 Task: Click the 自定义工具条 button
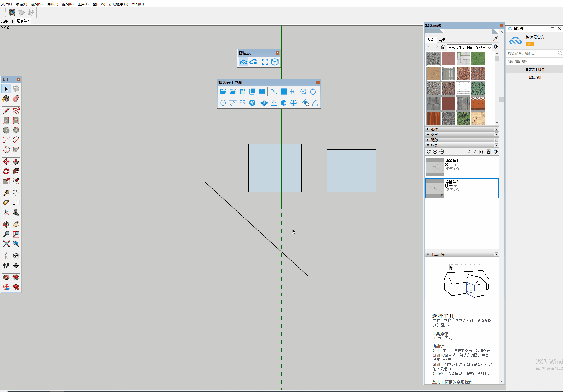[534, 69]
